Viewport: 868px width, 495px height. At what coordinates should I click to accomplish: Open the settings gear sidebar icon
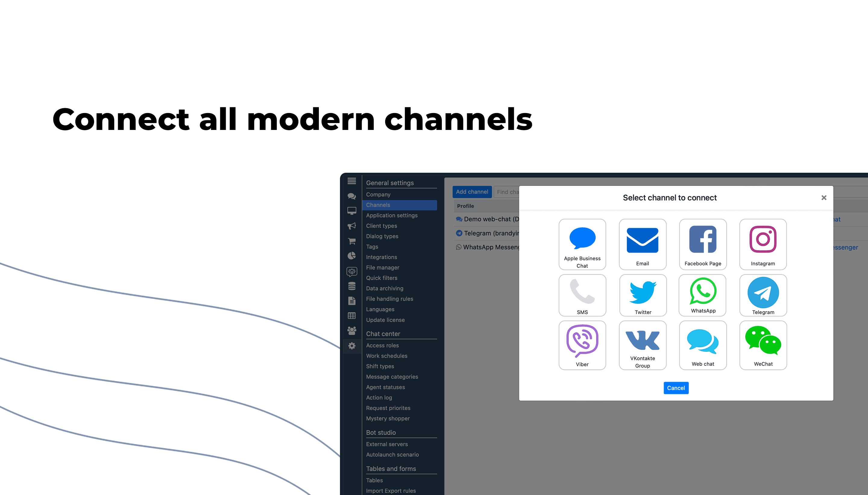pos(352,346)
